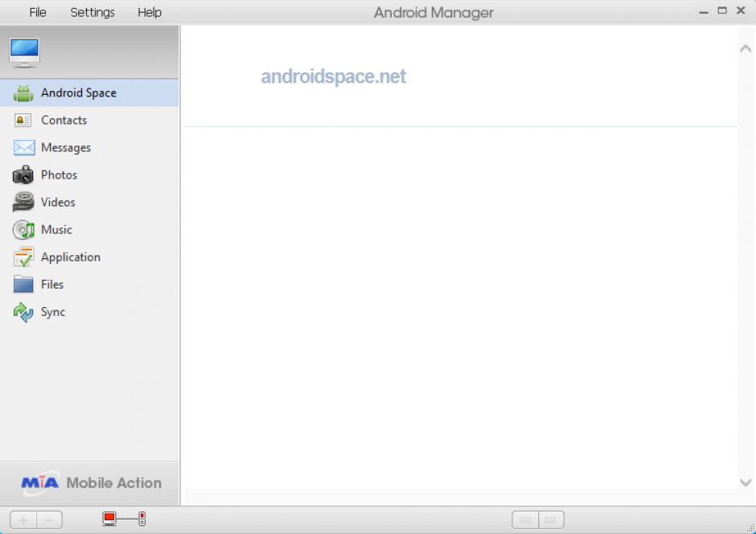Click the computer monitor icon in sidebar header
This screenshot has width=756, height=534.
24,52
